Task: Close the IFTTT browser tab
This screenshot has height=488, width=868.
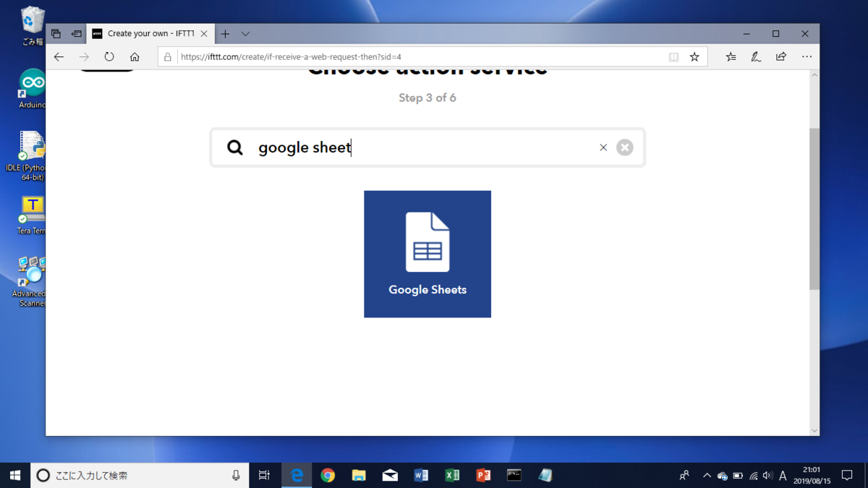Action: point(204,34)
